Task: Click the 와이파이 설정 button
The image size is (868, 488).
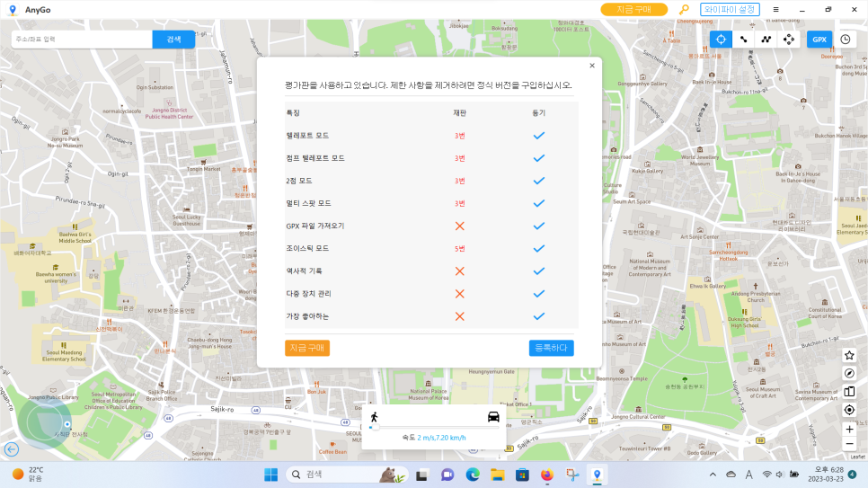Action: (x=730, y=9)
